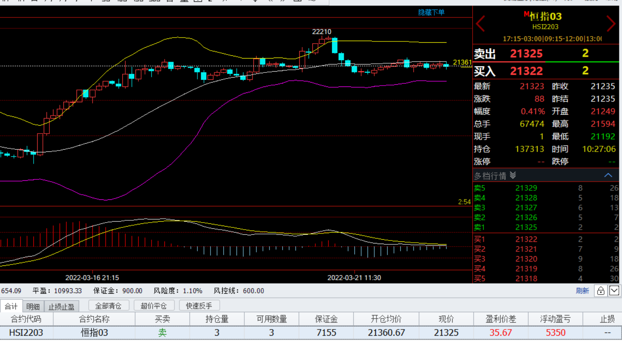Click the 保证金 column header
Image resolution: width=622 pixels, height=364 pixels.
tap(326, 319)
